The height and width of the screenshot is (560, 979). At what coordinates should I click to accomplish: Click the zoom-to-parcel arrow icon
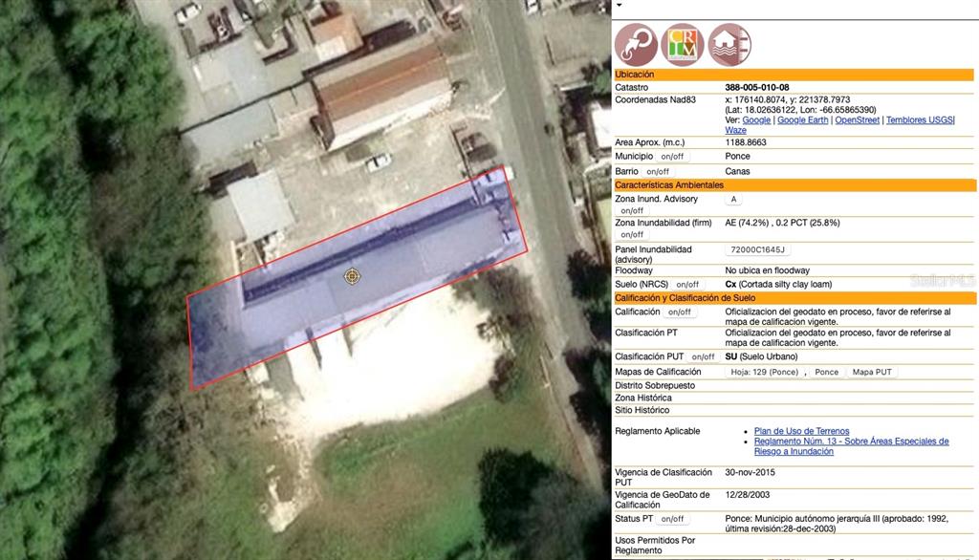(x=636, y=44)
